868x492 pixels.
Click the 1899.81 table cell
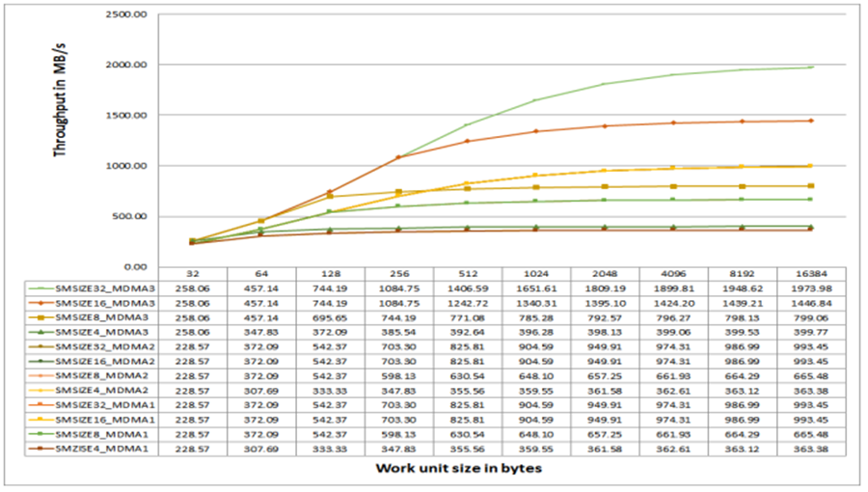[x=674, y=288]
